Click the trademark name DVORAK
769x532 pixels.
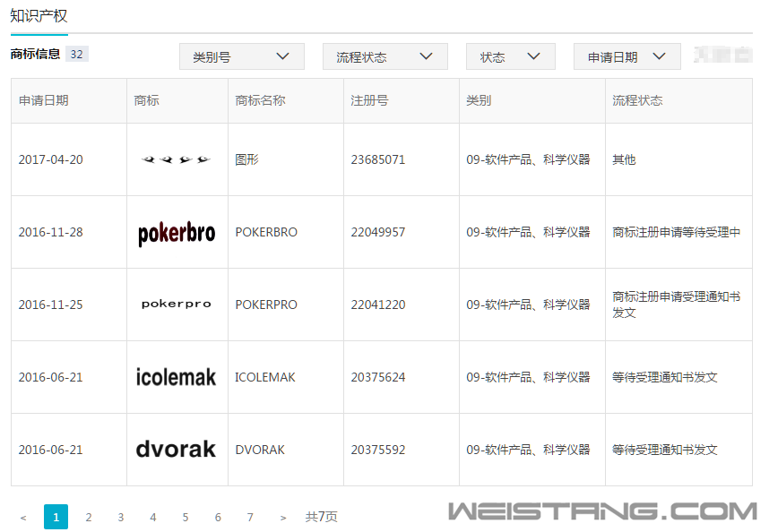(260, 450)
